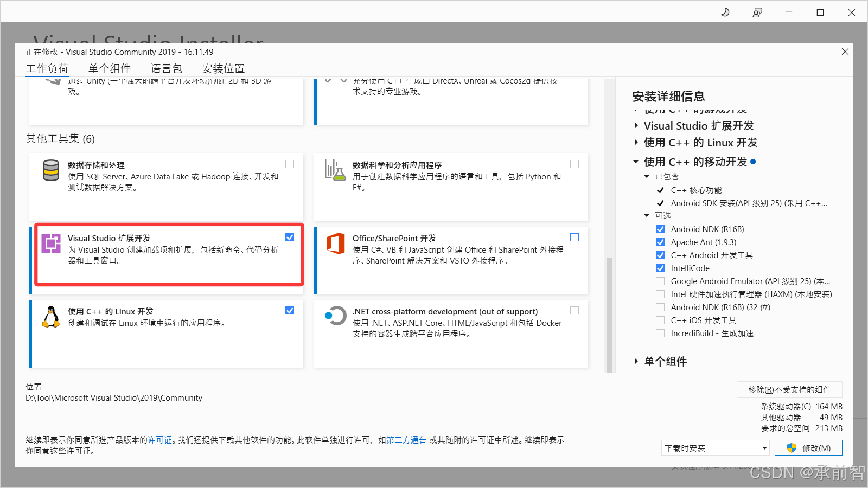This screenshot has width=868, height=488.
Task: Expand the 单个组件 section in details
Action: point(636,361)
